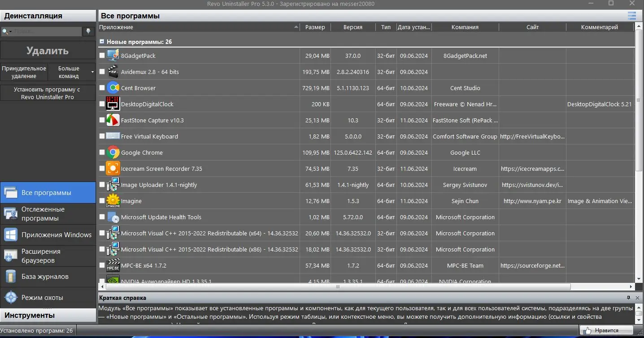Sort the list by Версия column
The image size is (644, 338).
click(353, 27)
